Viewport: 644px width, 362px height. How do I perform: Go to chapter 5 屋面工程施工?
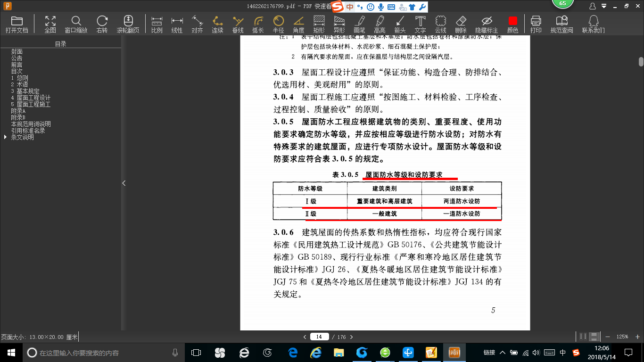coord(31,105)
